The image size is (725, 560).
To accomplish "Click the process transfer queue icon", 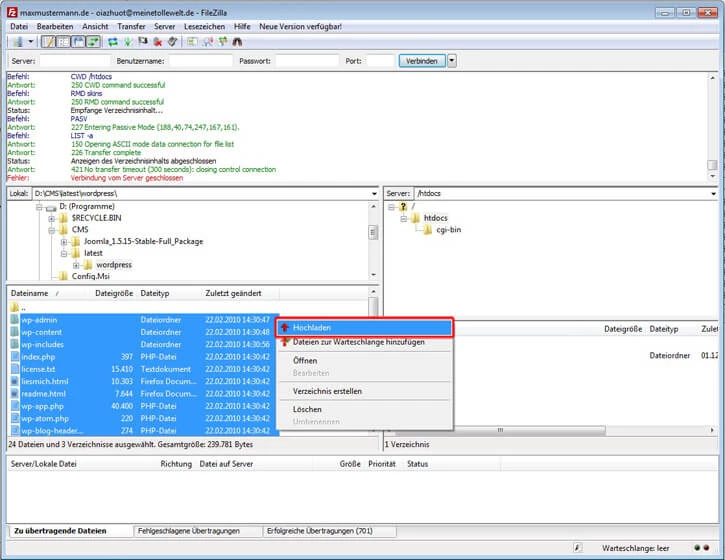I will tap(127, 42).
